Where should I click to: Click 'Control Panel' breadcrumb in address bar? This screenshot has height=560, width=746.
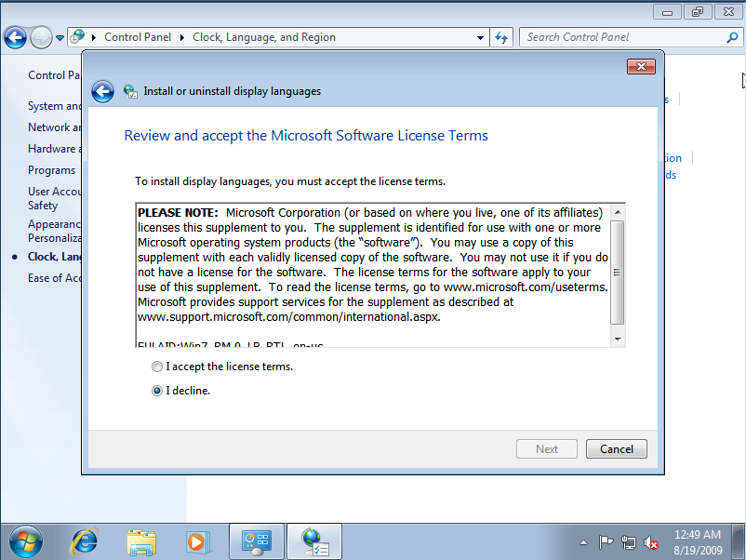coord(138,37)
